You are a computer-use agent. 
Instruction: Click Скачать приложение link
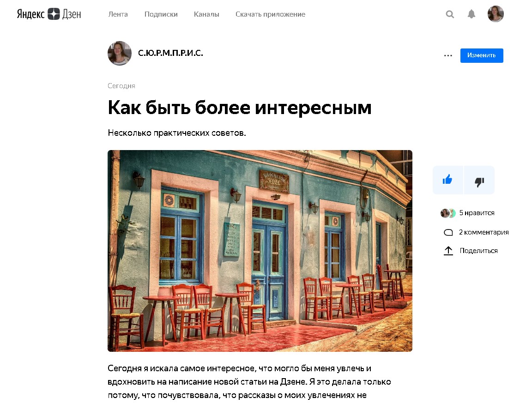(x=271, y=14)
